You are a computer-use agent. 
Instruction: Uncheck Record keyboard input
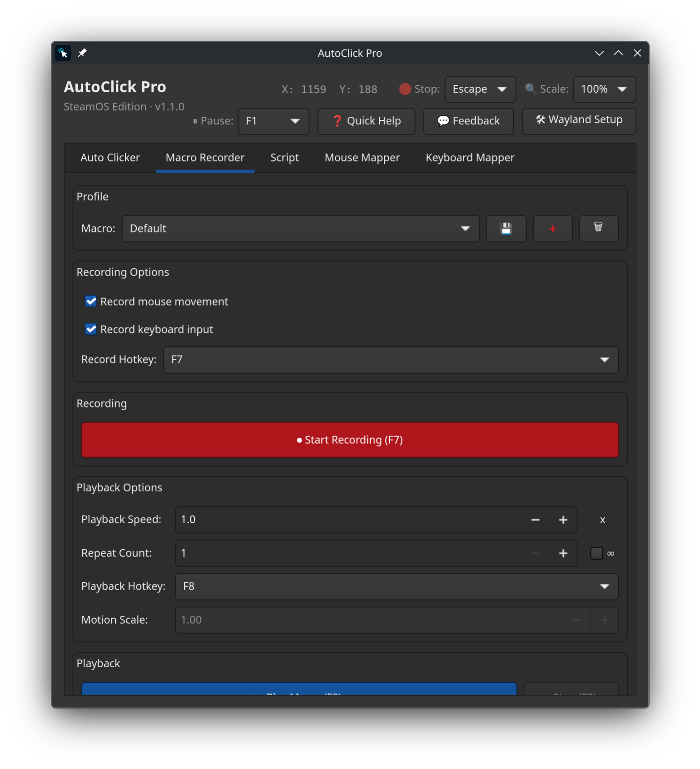91,329
